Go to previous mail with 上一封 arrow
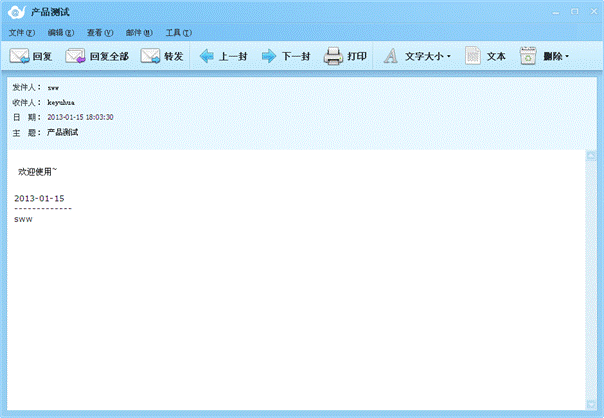 coord(207,57)
